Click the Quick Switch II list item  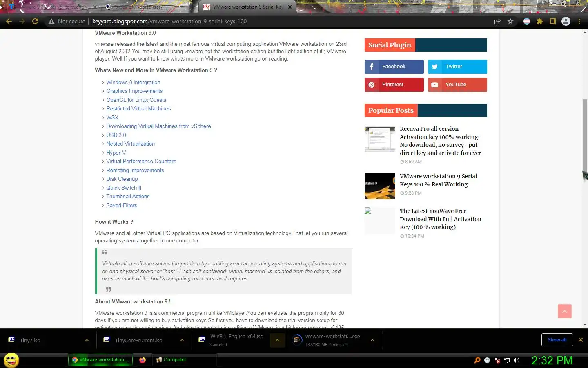pyautogui.click(x=124, y=188)
